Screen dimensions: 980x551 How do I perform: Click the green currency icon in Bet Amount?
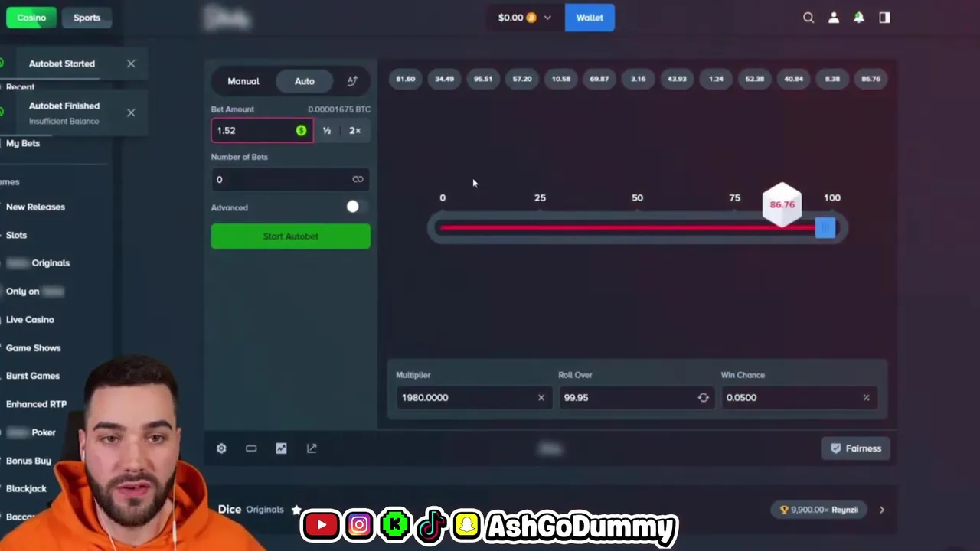pos(301,131)
